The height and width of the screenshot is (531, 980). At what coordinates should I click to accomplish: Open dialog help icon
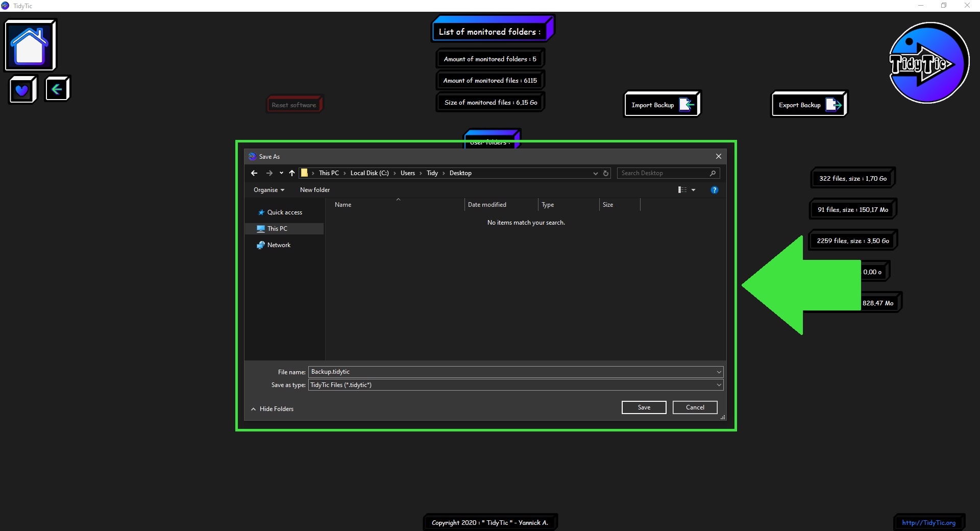tap(715, 190)
